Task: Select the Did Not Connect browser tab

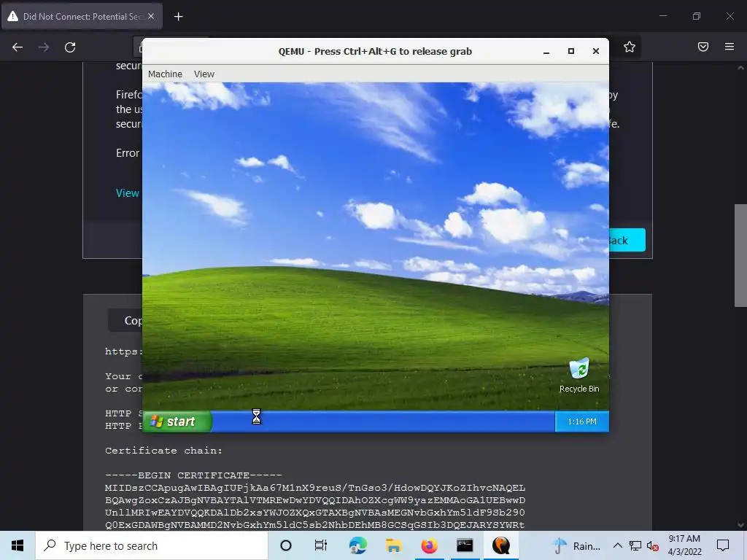Action: pos(82,16)
